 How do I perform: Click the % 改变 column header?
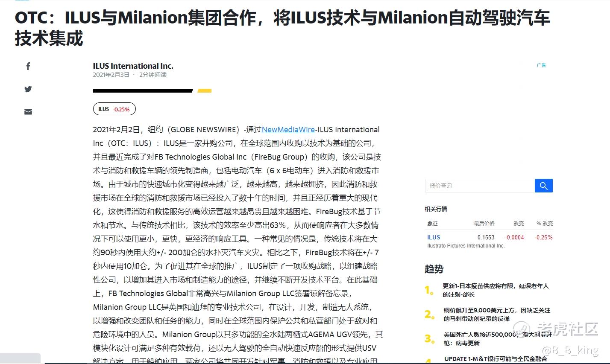point(545,223)
